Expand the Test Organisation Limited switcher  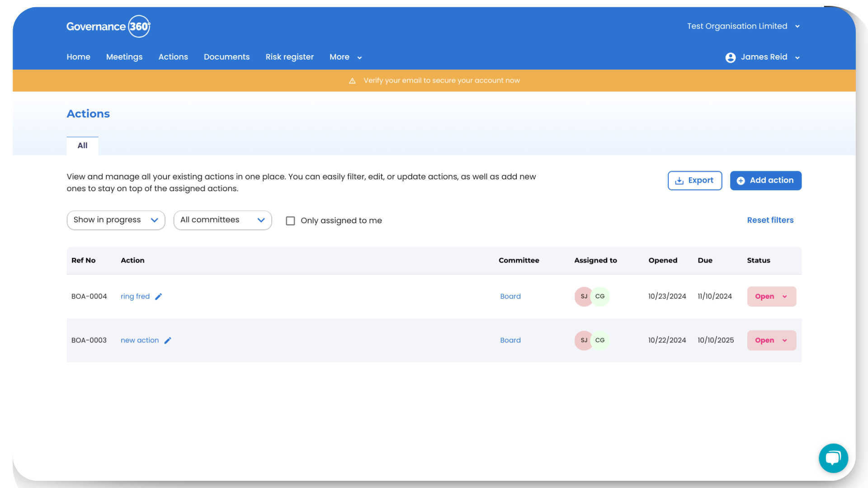click(x=743, y=26)
